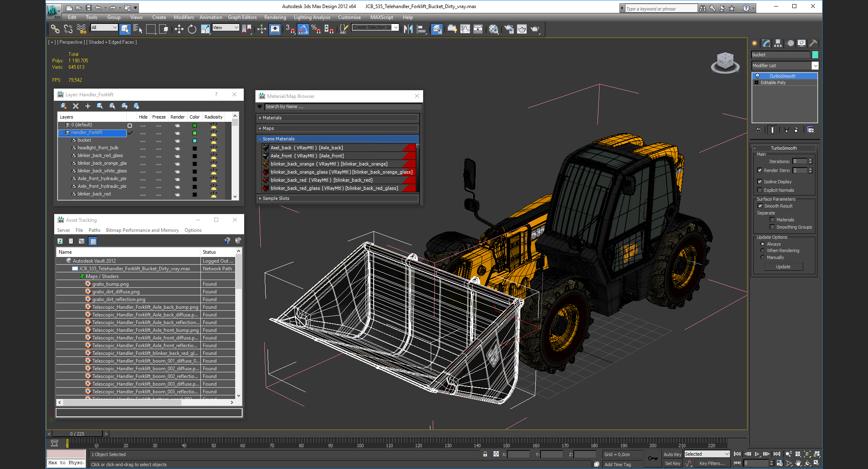Toggle Angle Snap in toolbar
This screenshot has width=868, height=469.
303,29
